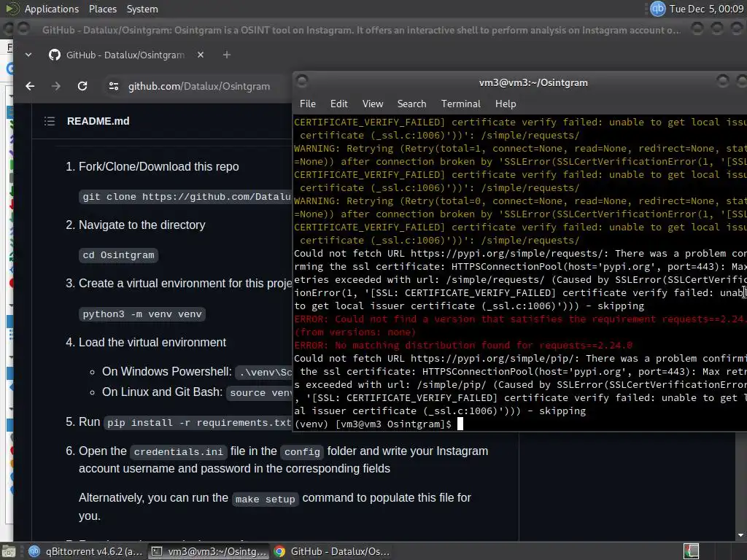Open site information icon beside the URL
The width and height of the screenshot is (747, 560).
point(113,86)
